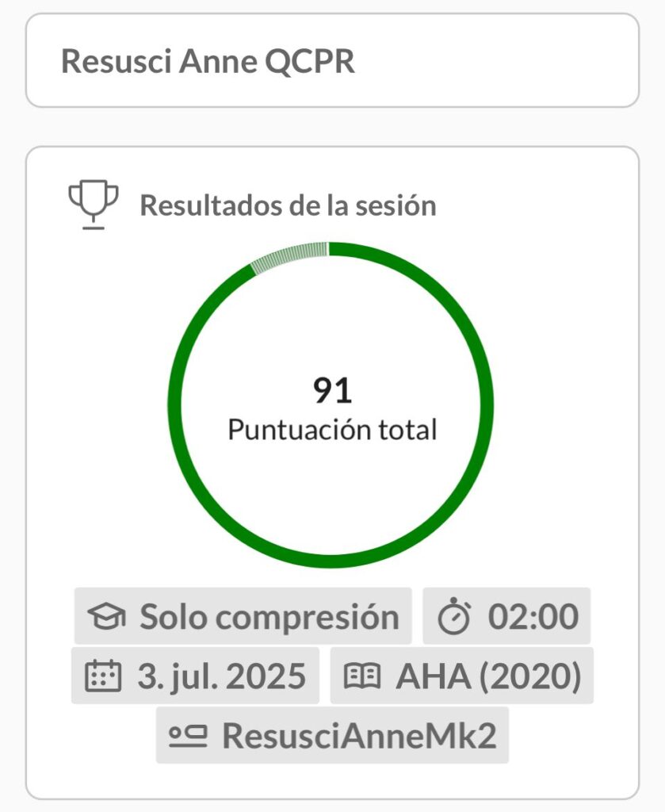This screenshot has height=812, width=665.
Task: Click the open book icon near AHA
Action: point(362,676)
